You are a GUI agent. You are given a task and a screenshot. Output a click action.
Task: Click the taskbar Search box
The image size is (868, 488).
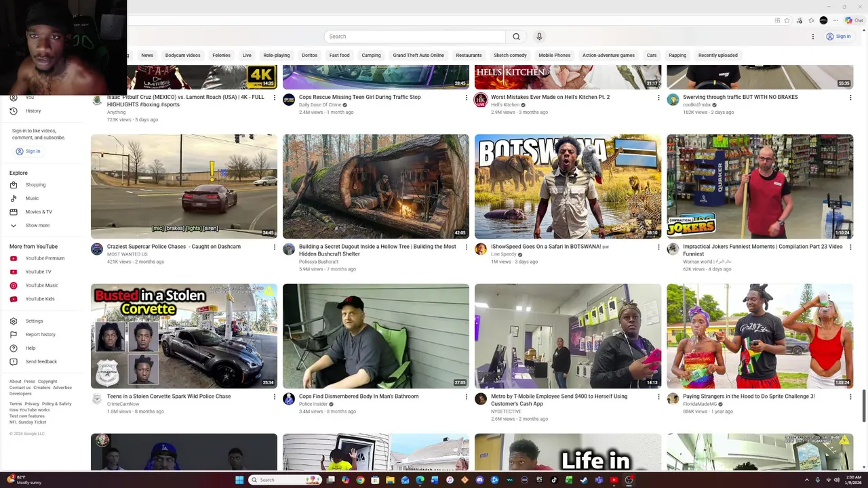[283, 480]
